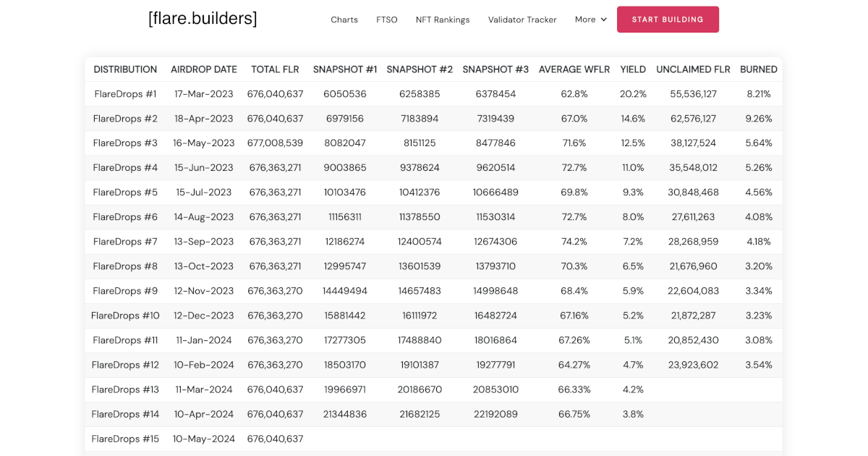
Task: Click the FlareDrops #15 row
Action: (x=125, y=439)
